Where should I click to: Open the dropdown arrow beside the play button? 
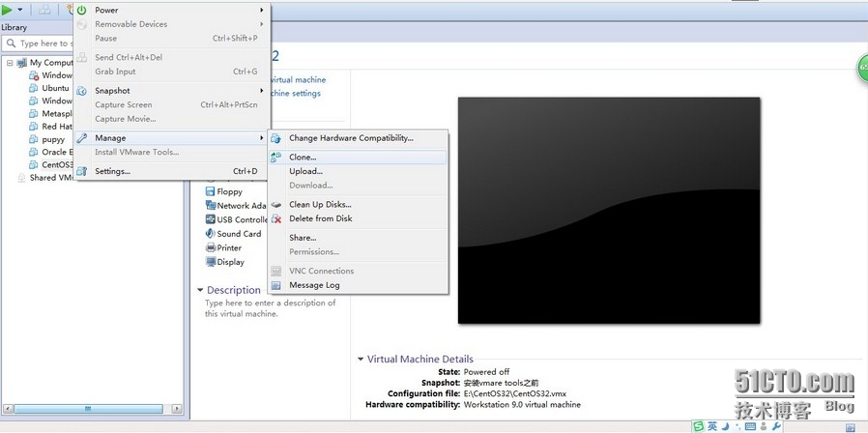(20, 10)
